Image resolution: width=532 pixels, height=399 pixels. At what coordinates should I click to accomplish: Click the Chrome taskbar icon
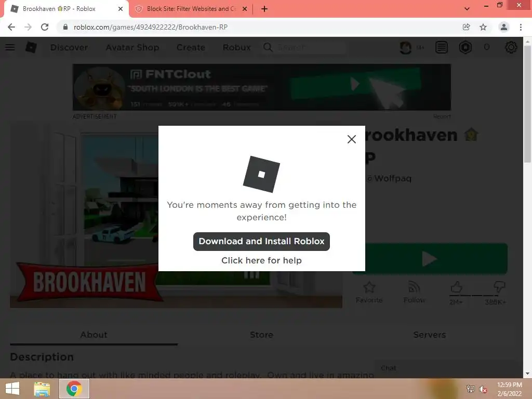(x=74, y=389)
